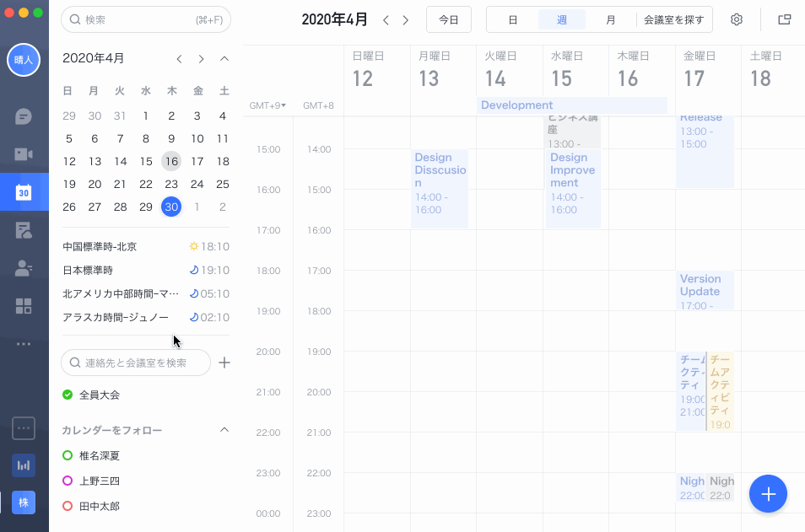805x532 pixels.
Task: Click 会議室を探す to find rooms
Action: [673, 19]
